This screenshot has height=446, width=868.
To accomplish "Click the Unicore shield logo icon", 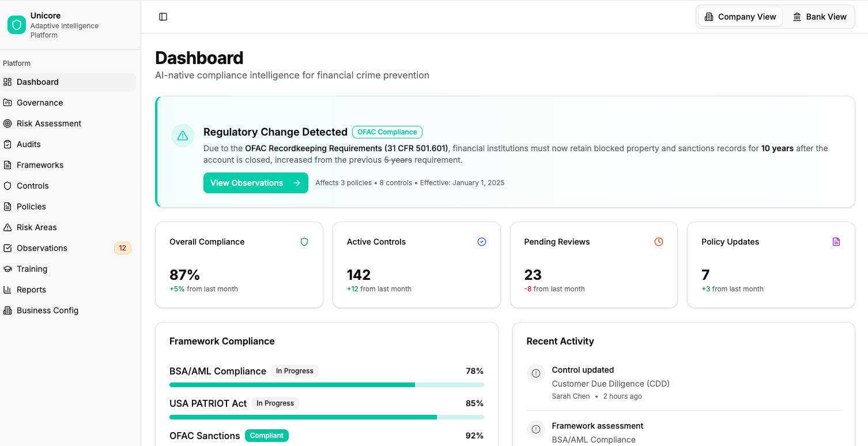I will (x=17, y=25).
